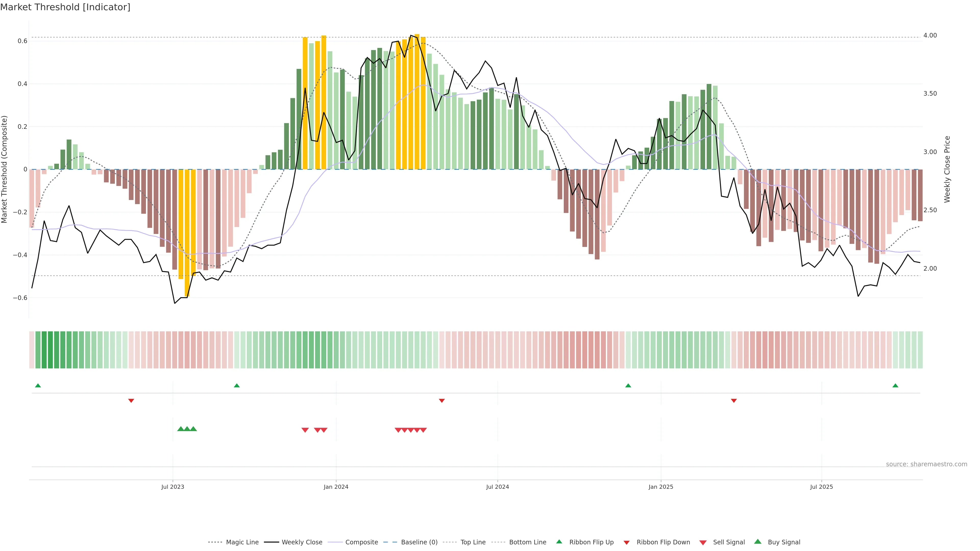Toggle the Top Line legend entry

point(473,542)
